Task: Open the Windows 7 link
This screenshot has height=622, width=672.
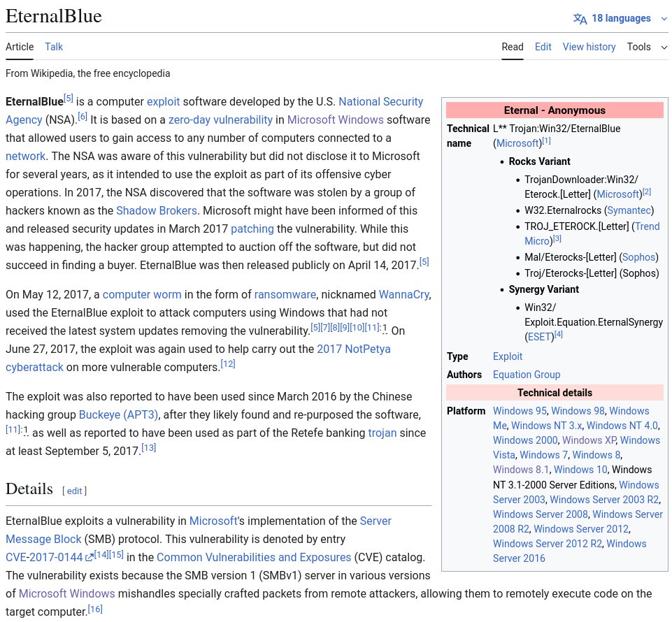Action: 544,454
